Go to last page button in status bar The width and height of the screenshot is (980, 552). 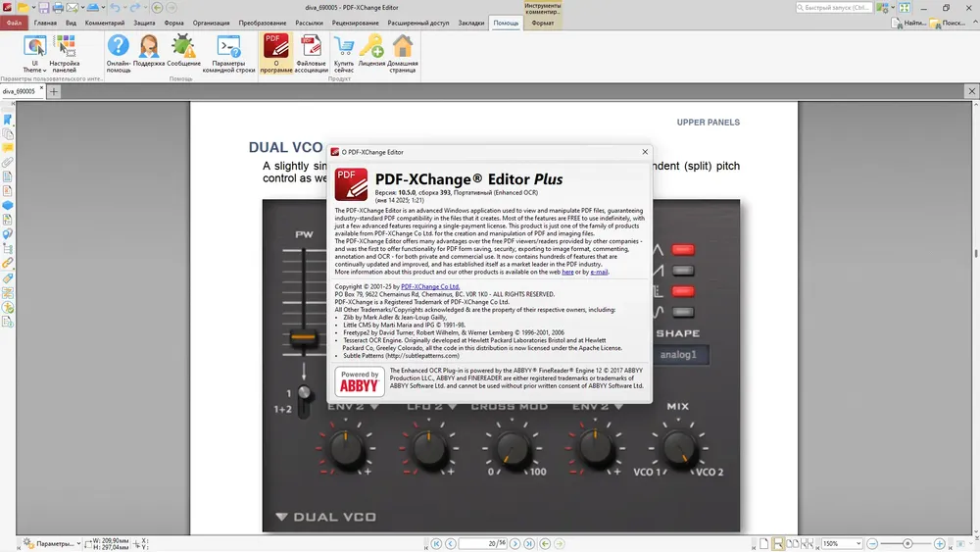529,544
